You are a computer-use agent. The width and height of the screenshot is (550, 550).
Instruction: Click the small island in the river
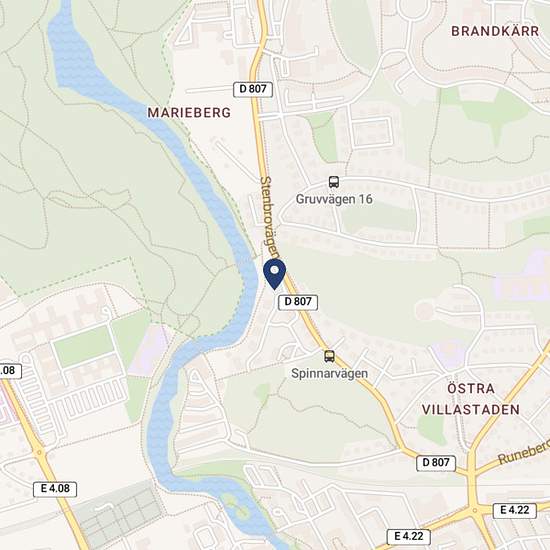236,505
